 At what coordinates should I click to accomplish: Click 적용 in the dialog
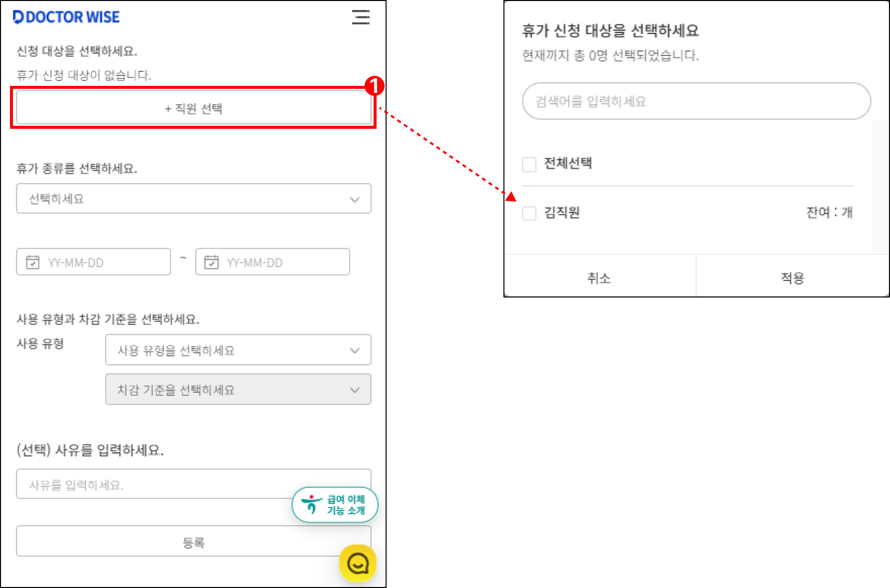[x=793, y=278]
